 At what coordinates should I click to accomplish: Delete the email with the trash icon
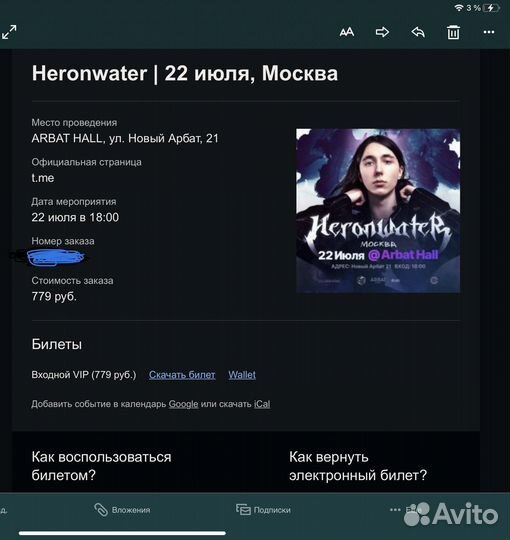click(453, 32)
